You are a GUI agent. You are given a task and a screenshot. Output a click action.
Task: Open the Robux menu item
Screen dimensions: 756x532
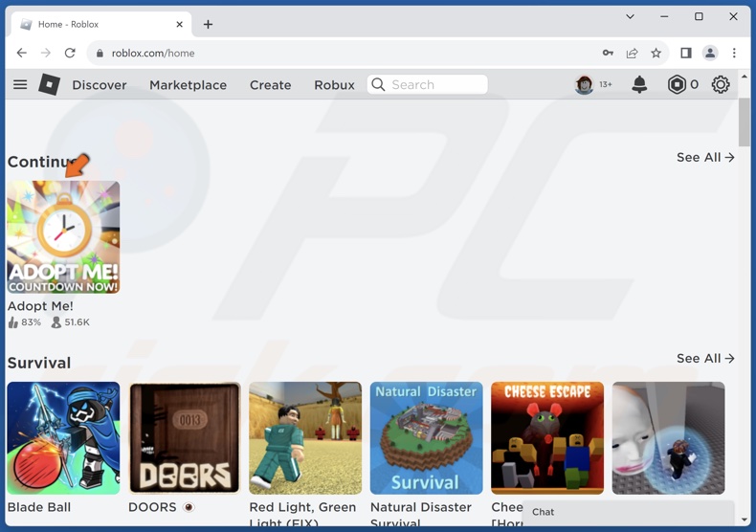334,85
